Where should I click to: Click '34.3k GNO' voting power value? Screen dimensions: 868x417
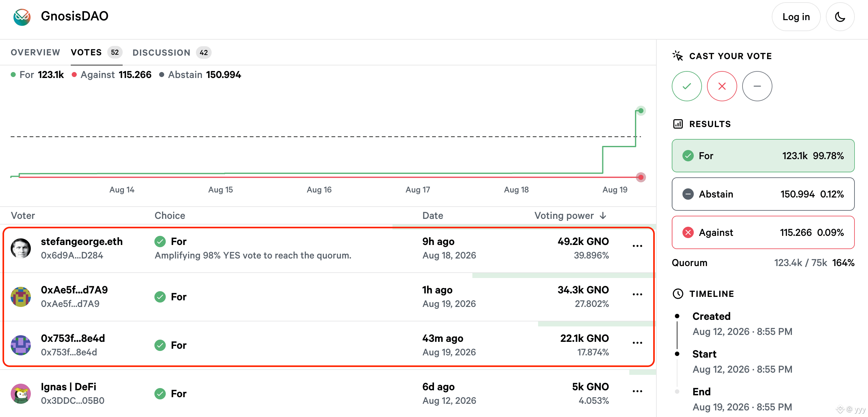[x=583, y=290]
